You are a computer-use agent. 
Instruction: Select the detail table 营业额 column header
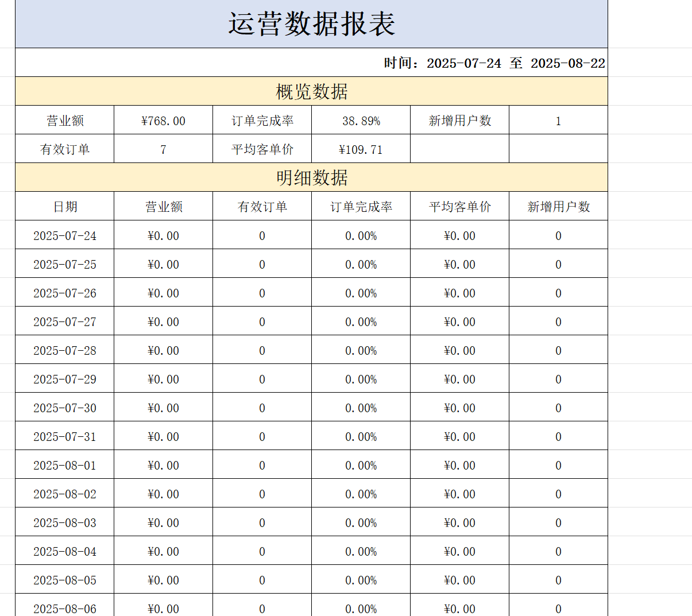(164, 206)
